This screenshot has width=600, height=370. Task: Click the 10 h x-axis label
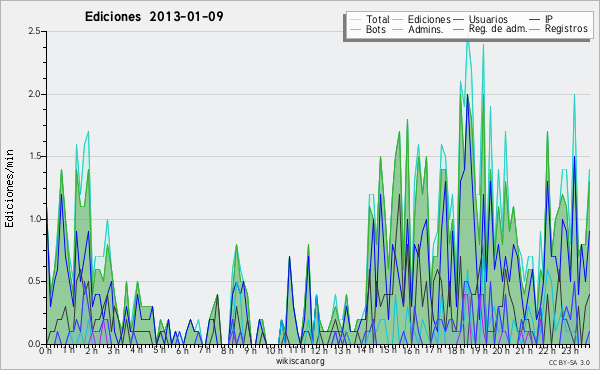pos(274,351)
